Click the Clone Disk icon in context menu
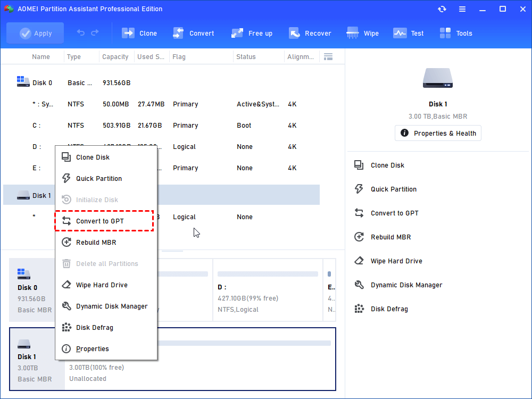 66,157
